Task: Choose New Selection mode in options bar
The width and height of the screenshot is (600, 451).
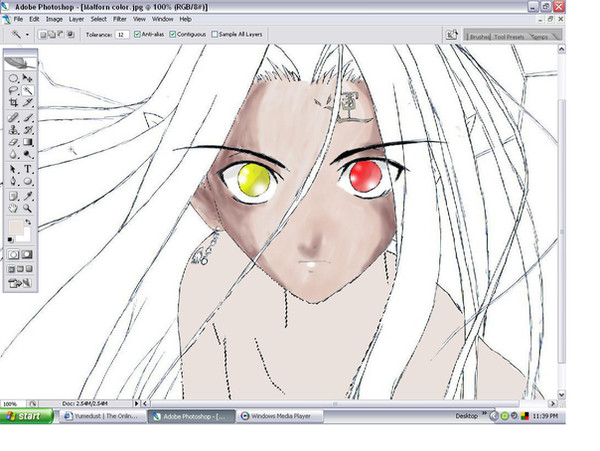Action: pyautogui.click(x=43, y=34)
